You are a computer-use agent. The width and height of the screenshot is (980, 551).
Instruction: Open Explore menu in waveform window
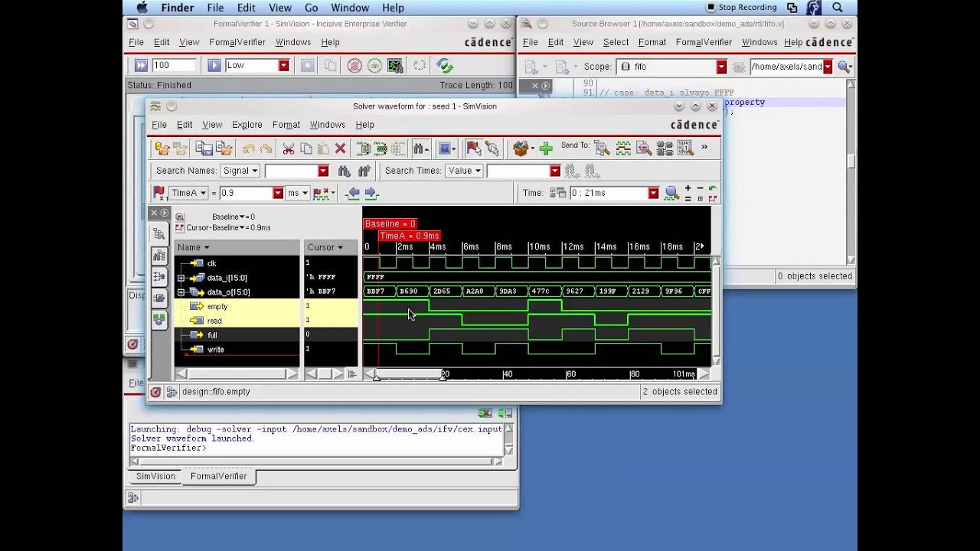[247, 125]
